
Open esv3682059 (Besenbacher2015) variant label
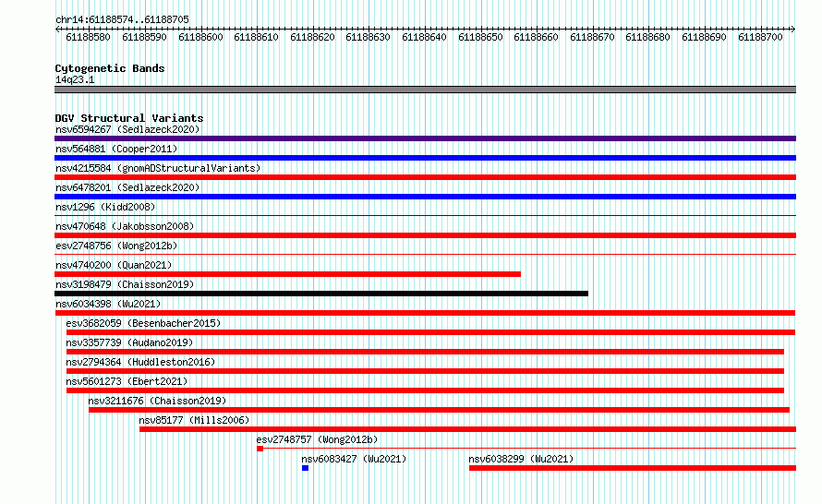pyautogui.click(x=143, y=323)
